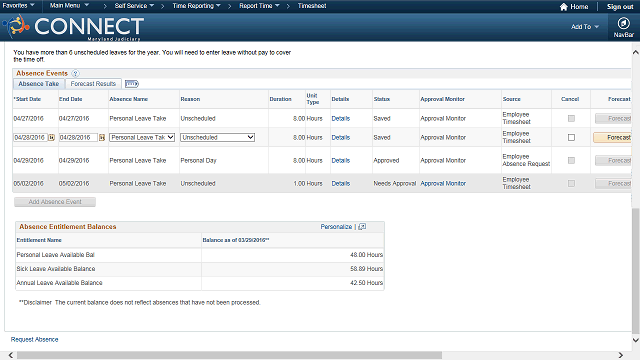
Task: Expand the Personal Leave Take dropdown
Action: [x=142, y=138]
